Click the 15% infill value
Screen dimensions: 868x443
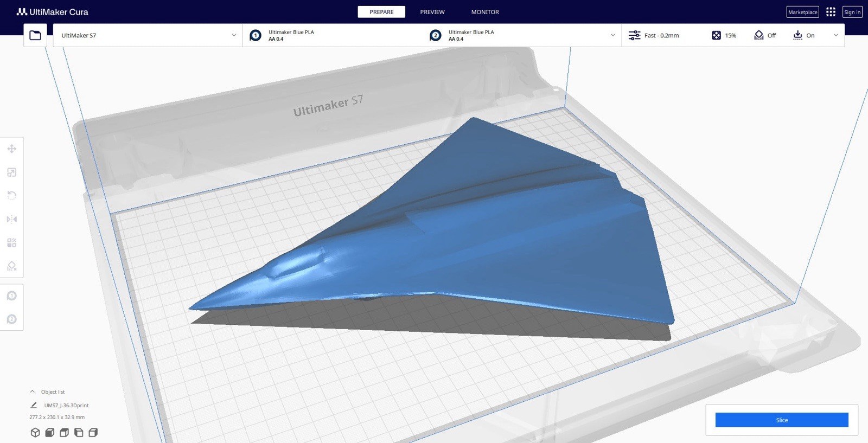tap(731, 35)
